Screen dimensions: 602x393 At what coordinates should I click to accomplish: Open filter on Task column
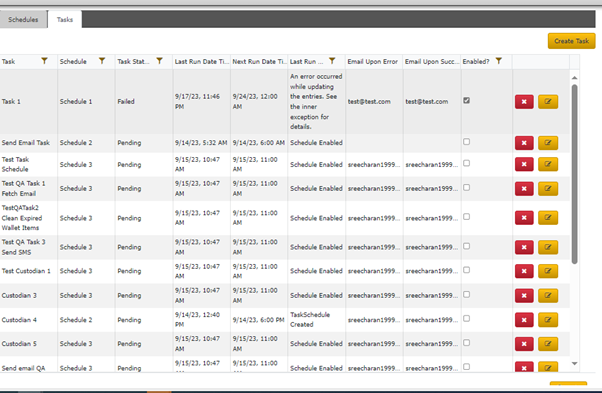pos(45,61)
